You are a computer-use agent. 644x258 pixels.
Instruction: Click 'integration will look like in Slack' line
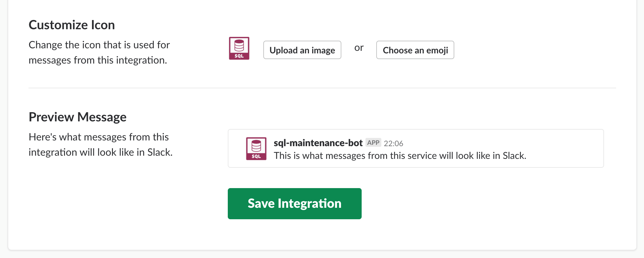click(x=100, y=152)
